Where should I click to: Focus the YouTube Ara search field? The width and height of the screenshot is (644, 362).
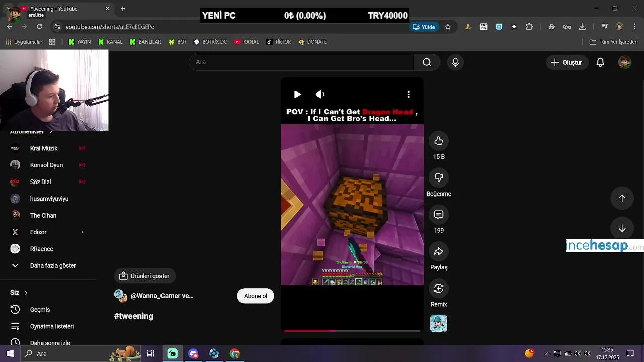(301, 62)
